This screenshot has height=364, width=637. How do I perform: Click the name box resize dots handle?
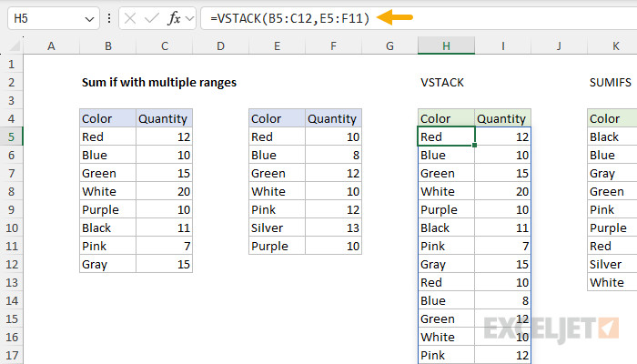point(109,18)
